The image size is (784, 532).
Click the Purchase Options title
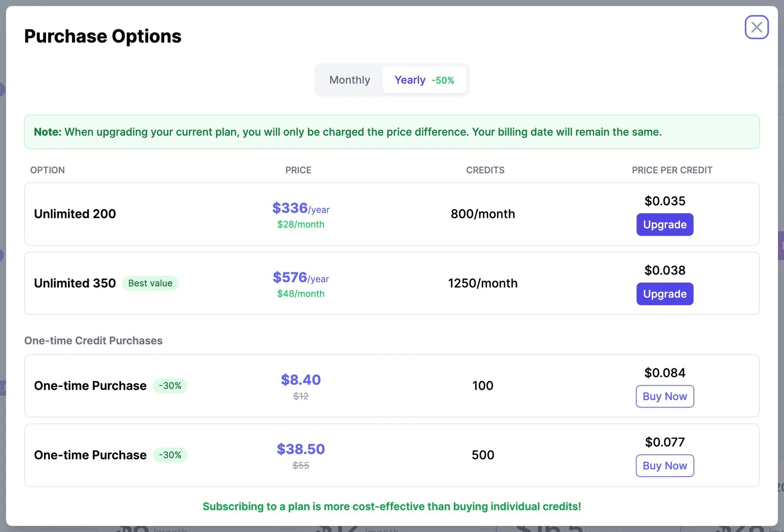pyautogui.click(x=103, y=36)
